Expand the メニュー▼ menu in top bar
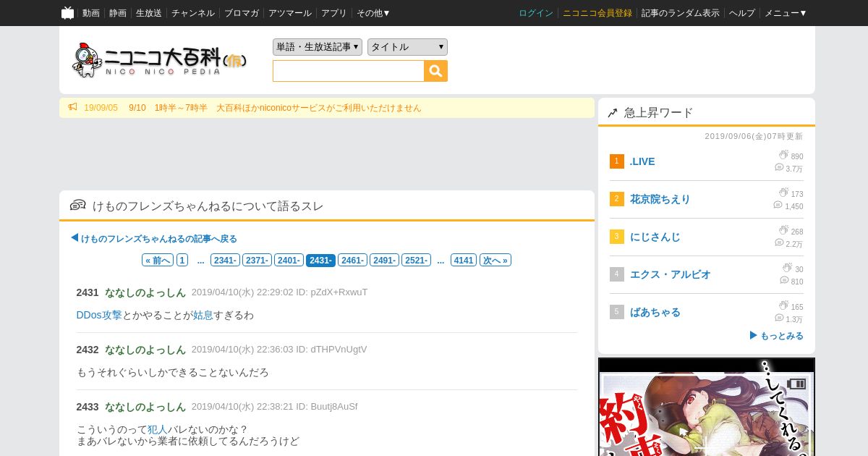 pyautogui.click(x=786, y=13)
